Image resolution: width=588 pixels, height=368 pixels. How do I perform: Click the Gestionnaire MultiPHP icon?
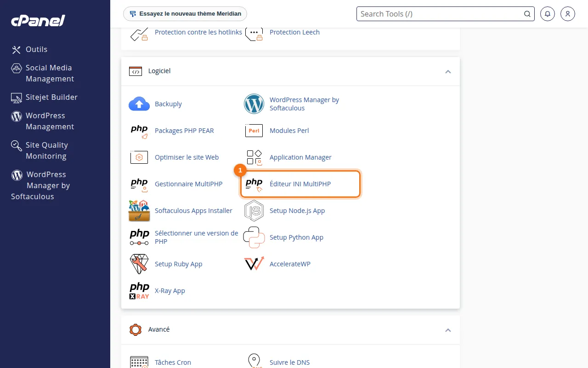tap(139, 184)
